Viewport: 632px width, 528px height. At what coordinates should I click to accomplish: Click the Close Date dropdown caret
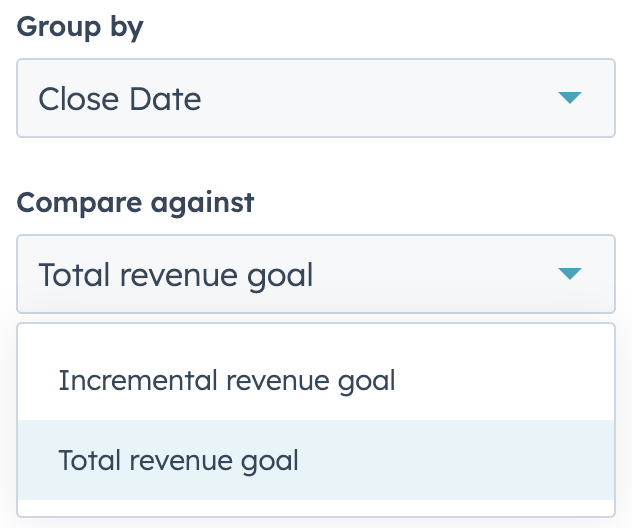[569, 98]
